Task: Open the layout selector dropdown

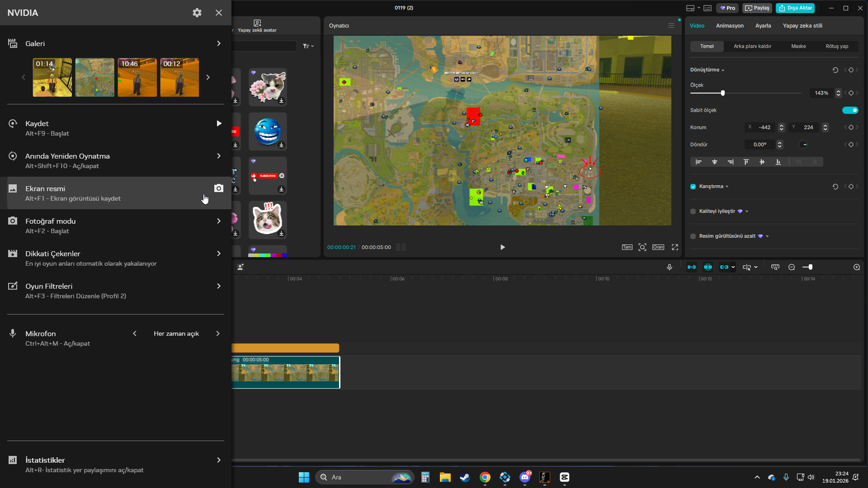Action: (x=693, y=8)
